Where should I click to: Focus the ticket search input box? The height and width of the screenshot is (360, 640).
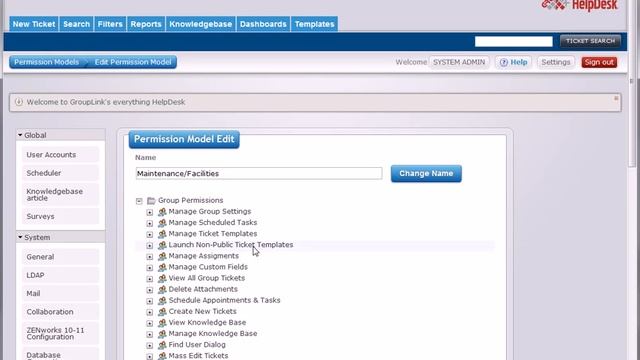(x=513, y=41)
